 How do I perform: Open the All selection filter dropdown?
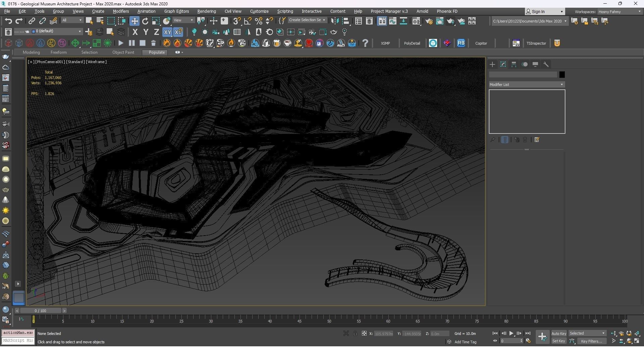[x=72, y=20]
